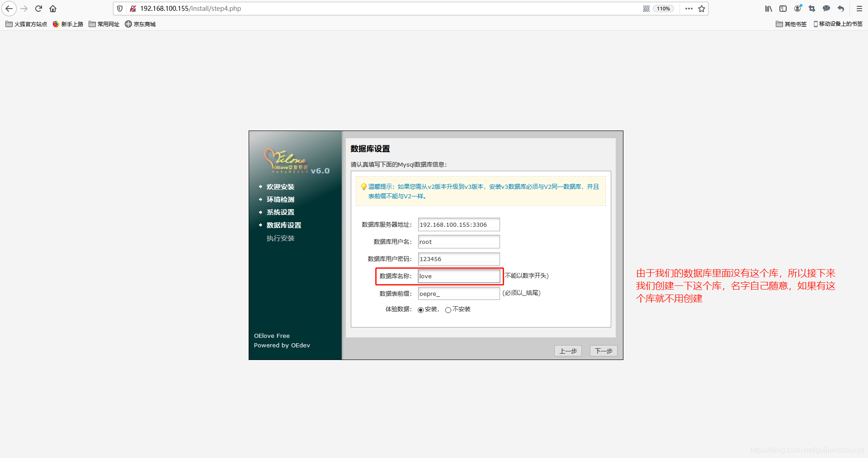
Task: Select the 安装 demo data radio
Action: point(421,310)
